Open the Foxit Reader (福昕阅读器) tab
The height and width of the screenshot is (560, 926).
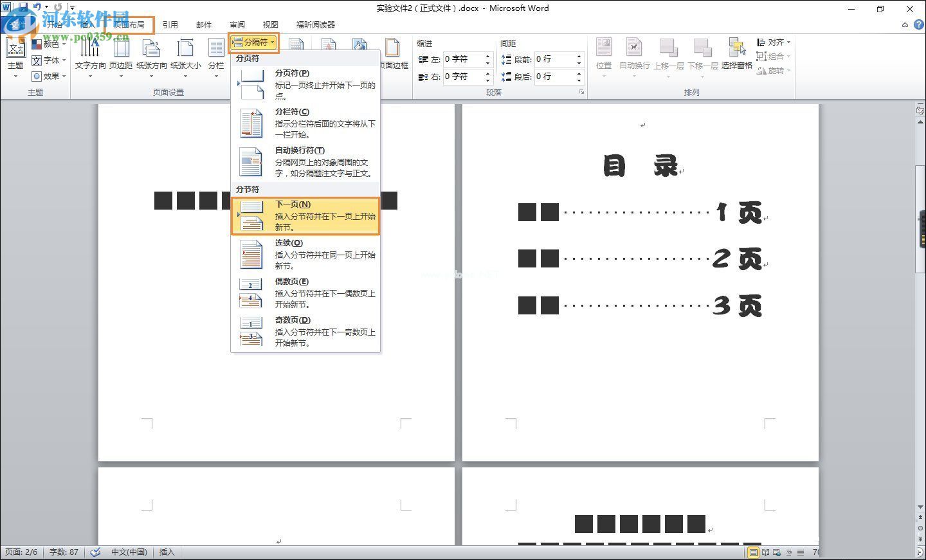(x=316, y=25)
